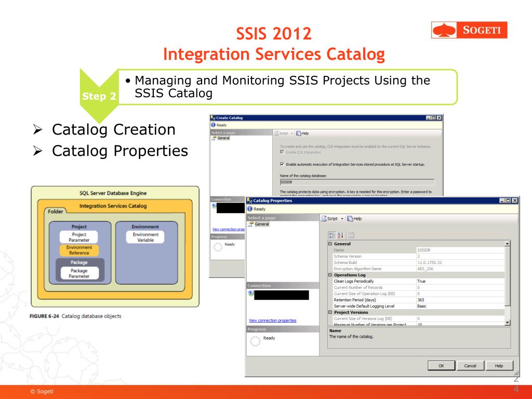Click the Cancel button
This screenshot has height=399, width=532.
[470, 366]
